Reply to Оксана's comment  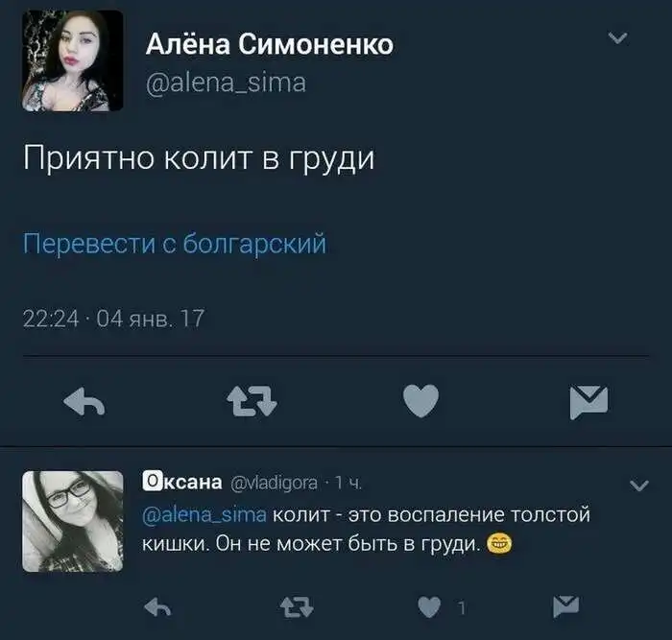[158, 607]
